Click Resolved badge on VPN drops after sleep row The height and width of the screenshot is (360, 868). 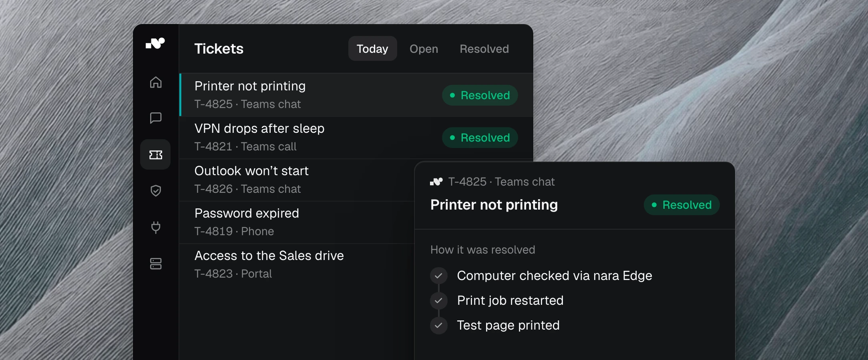(x=480, y=138)
